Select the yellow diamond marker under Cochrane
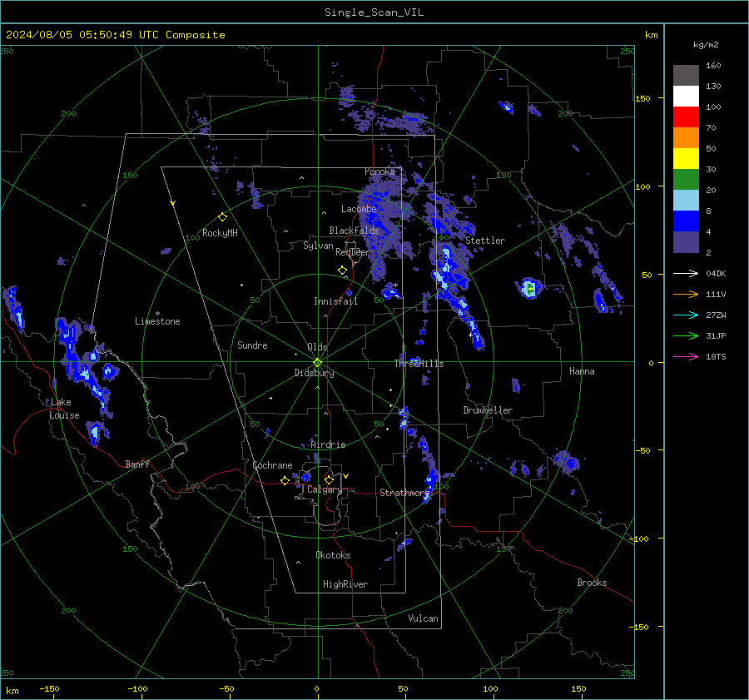 point(285,480)
